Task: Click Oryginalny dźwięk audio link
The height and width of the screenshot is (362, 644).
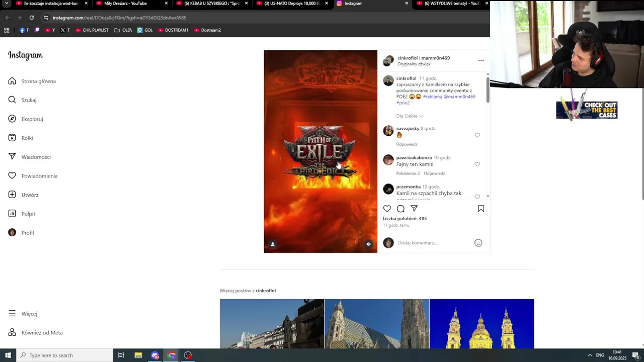Action: (x=414, y=64)
